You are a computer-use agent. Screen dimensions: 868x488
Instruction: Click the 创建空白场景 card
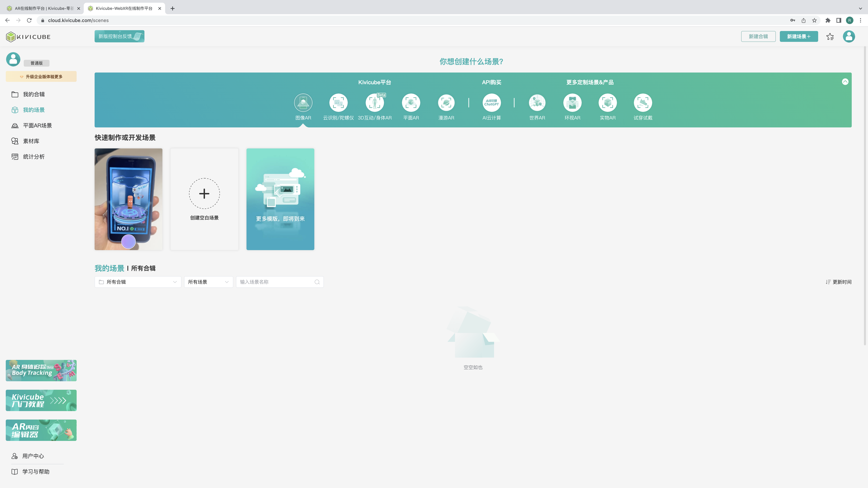[x=204, y=199]
